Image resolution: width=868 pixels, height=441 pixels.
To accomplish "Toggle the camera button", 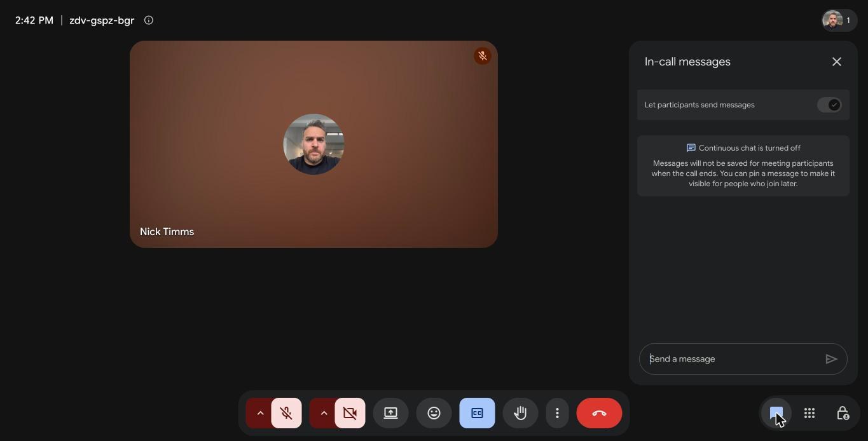I will [x=350, y=413].
